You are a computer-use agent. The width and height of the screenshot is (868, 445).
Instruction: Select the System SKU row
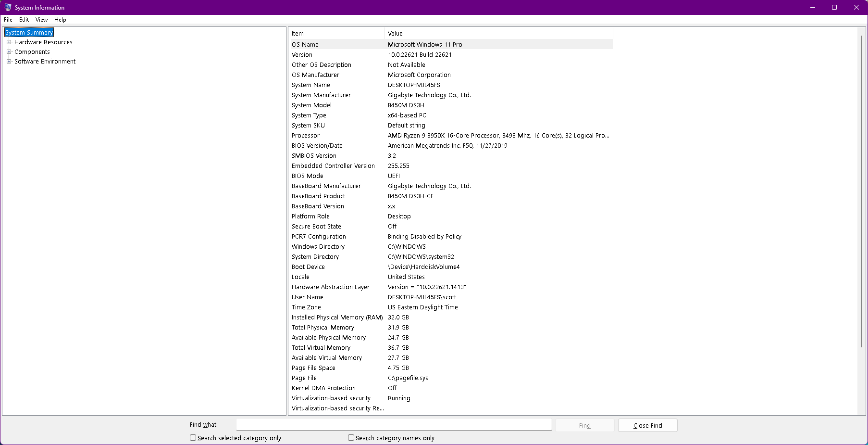(x=451, y=125)
